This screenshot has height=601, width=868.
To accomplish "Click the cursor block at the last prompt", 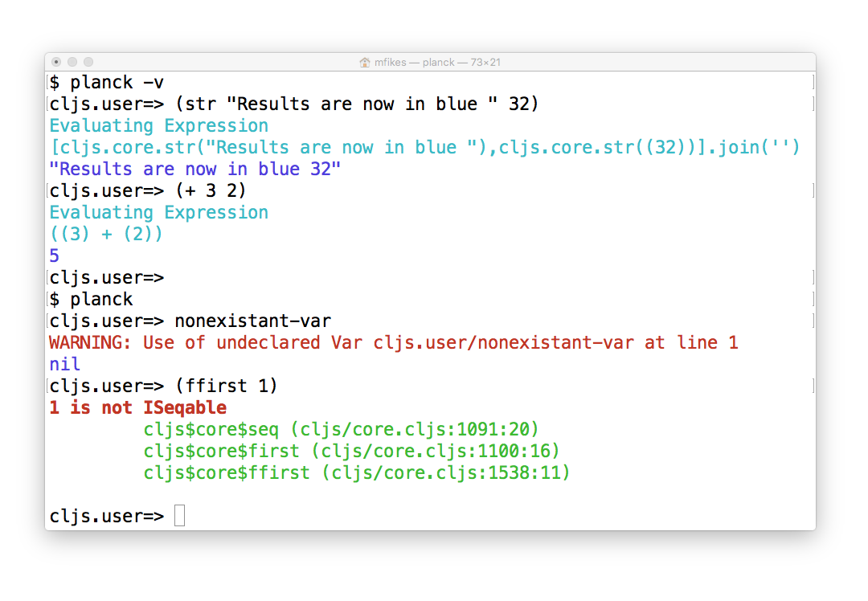I will 179,516.
